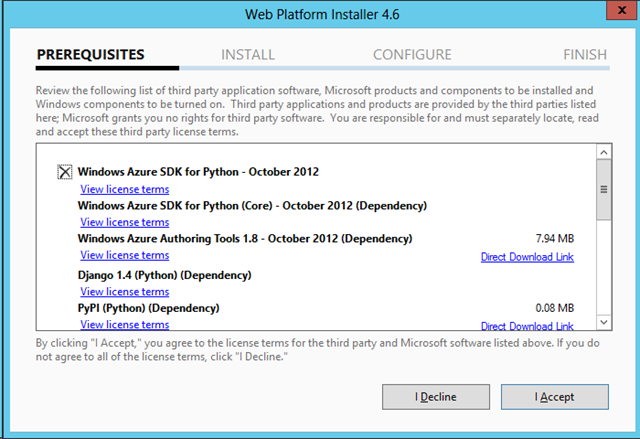The image size is (640, 439).
Task: View license terms for SDK for Python (Core)
Action: coord(124,222)
